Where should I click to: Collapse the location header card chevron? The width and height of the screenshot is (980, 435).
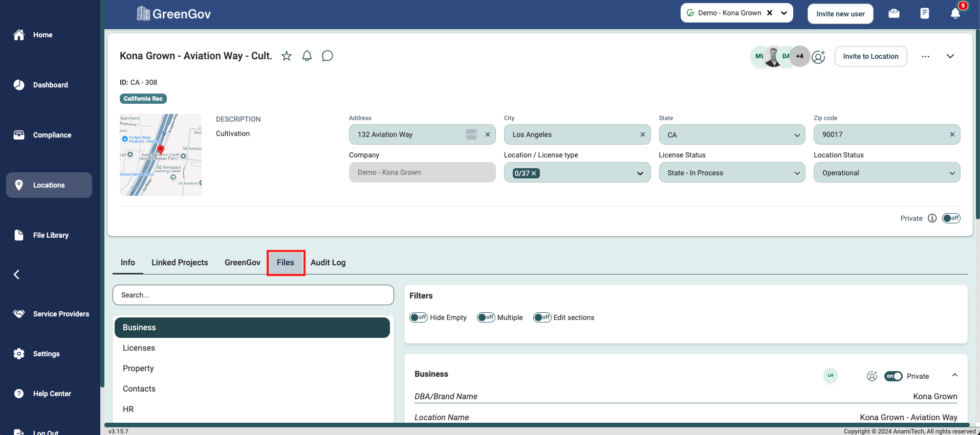point(950,56)
